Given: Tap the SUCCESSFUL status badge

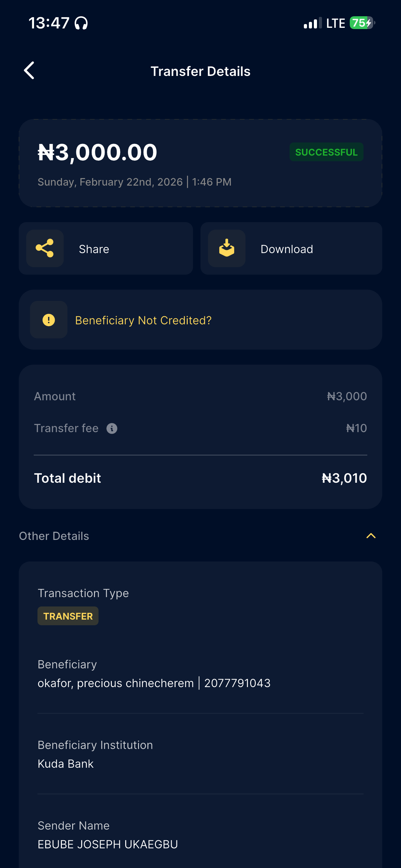Looking at the screenshot, I should point(326,152).
